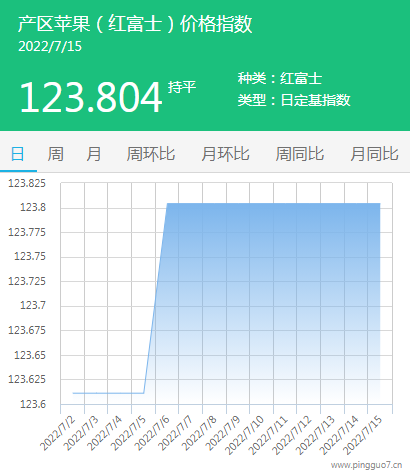Click the 123.8 y-axis label
Viewport: 410px width, 473px height.
point(33,208)
